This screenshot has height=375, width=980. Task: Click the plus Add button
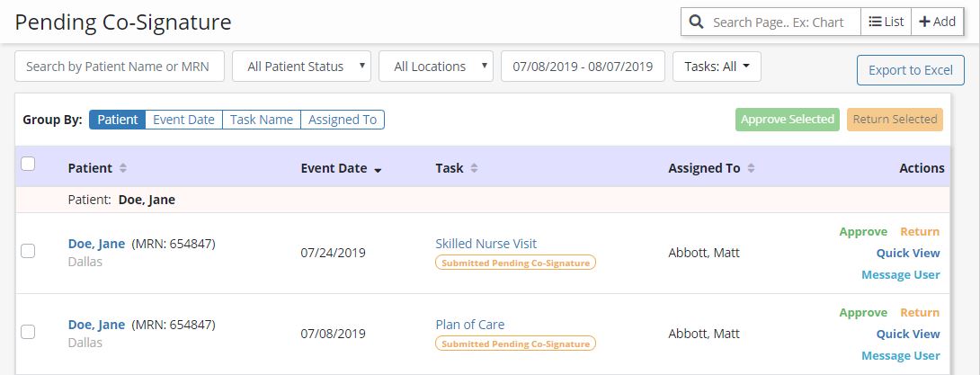point(937,22)
